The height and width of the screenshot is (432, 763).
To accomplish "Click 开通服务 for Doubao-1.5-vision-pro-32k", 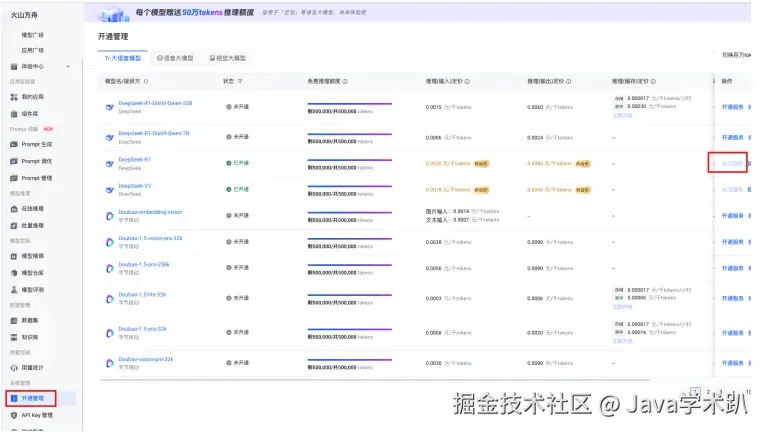I will 732,242.
